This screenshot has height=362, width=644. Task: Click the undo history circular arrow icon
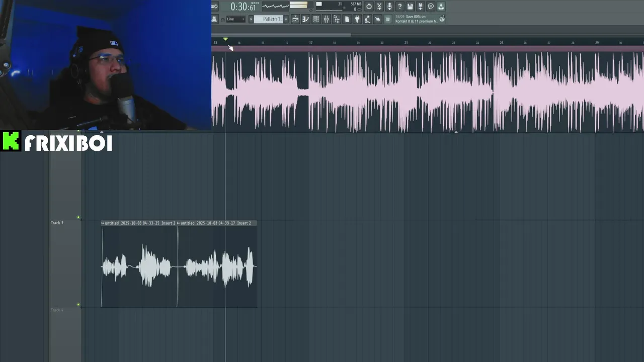pyautogui.click(x=369, y=7)
